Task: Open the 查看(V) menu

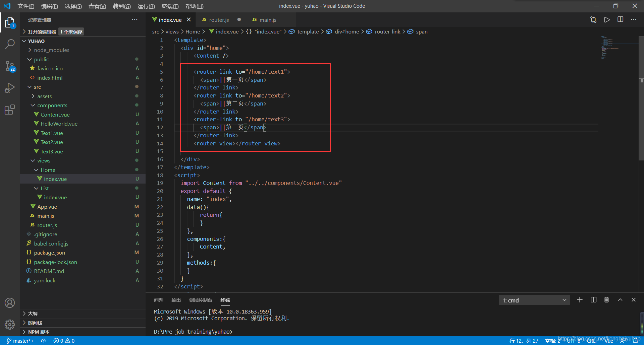Action: [x=97, y=6]
